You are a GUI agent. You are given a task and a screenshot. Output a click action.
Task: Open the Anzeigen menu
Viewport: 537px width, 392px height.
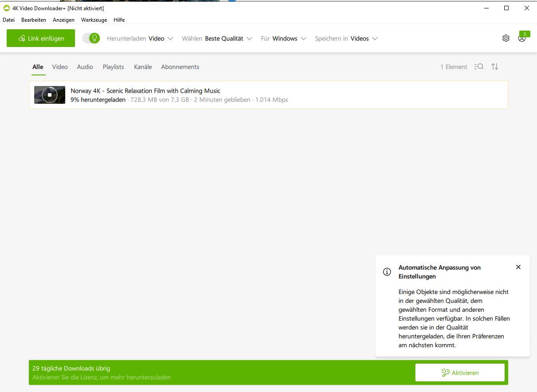point(63,20)
